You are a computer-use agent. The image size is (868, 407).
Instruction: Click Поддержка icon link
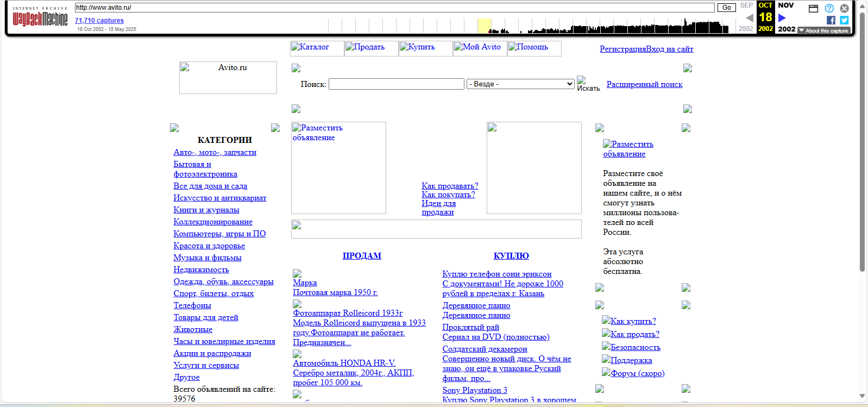[627, 360]
